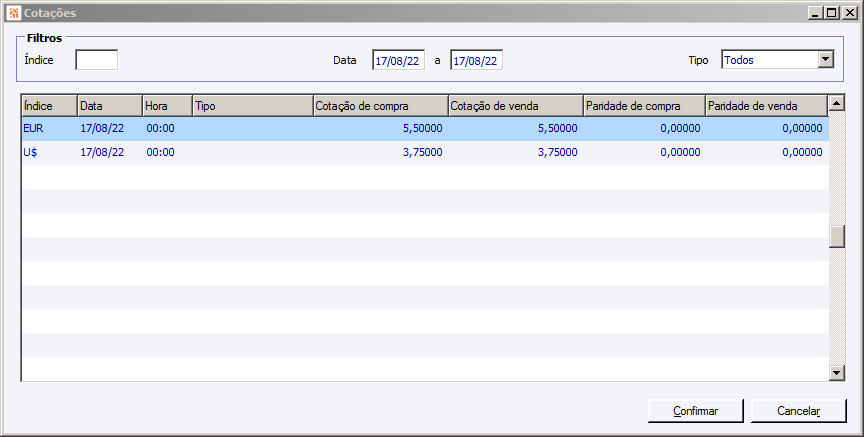864x437 pixels.
Task: Click the Cotação de compra column header
Action: click(x=381, y=106)
